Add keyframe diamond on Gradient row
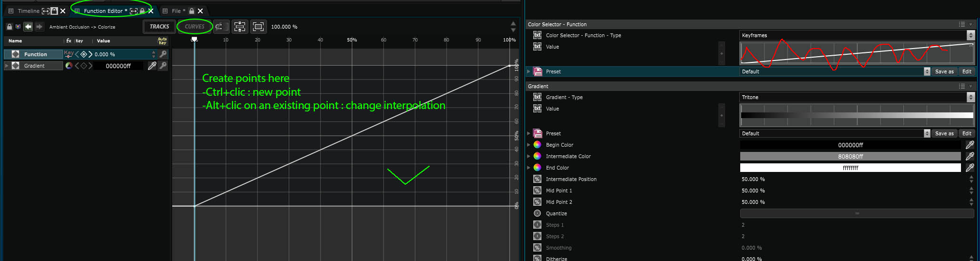 click(x=84, y=66)
